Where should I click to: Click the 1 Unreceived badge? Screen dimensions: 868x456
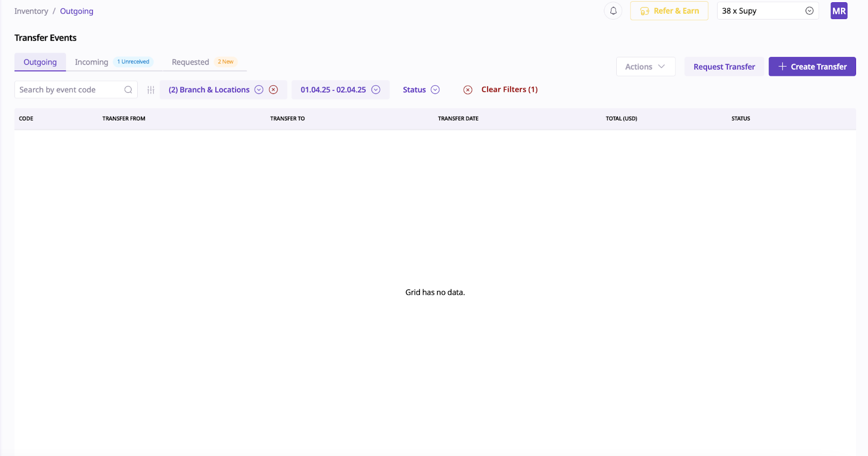coord(133,62)
